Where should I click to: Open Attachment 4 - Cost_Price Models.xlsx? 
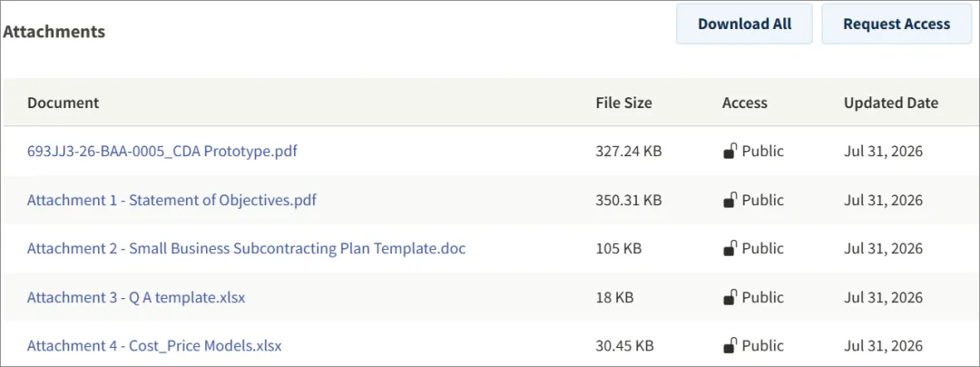coord(154,346)
